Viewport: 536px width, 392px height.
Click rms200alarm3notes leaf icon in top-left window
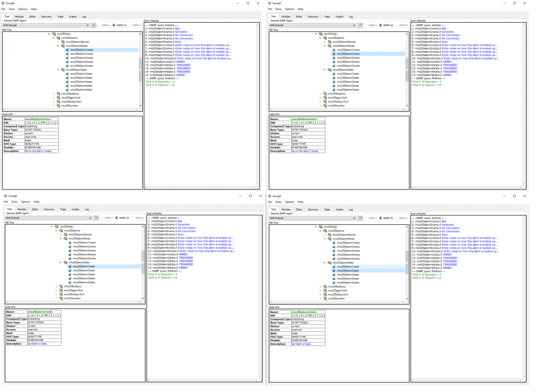[67, 58]
